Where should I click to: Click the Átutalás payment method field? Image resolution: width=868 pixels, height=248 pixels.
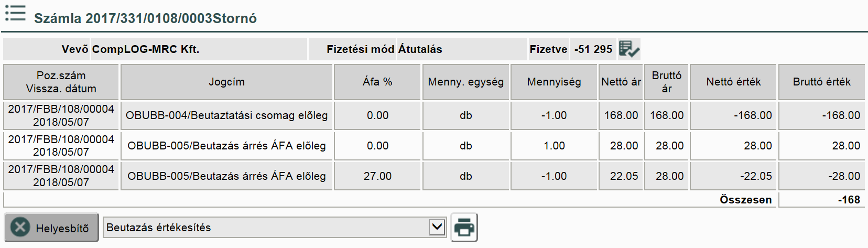coord(420,49)
